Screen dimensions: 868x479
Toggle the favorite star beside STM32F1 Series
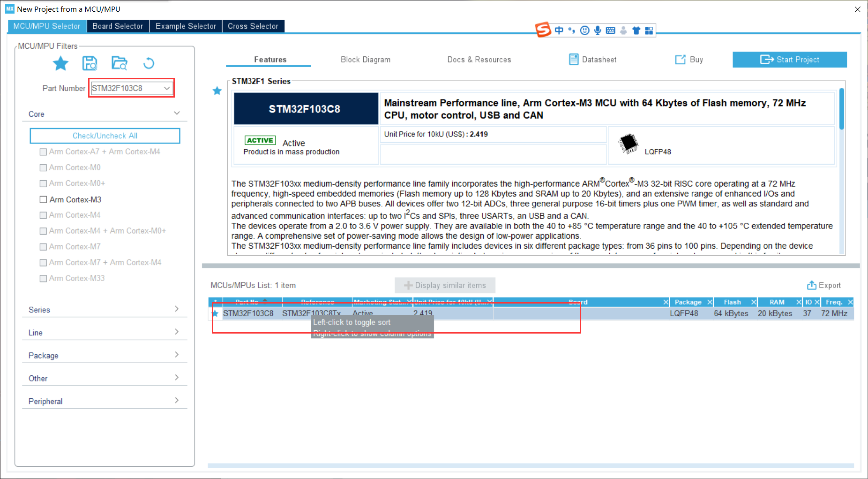217,91
